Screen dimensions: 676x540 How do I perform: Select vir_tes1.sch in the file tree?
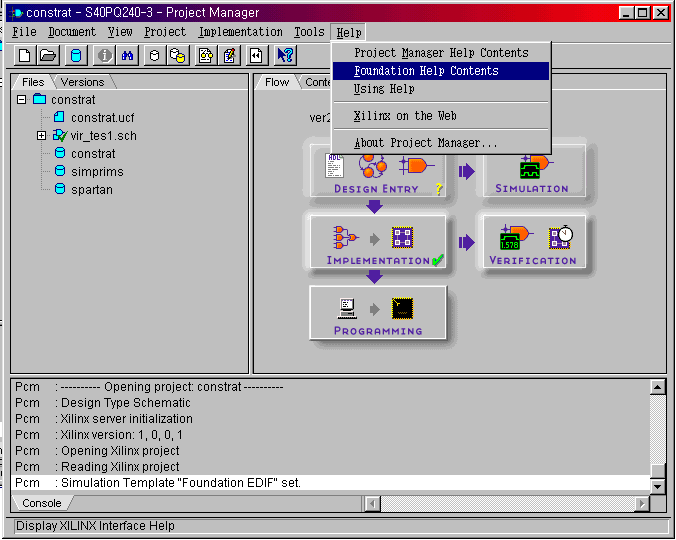[x=103, y=136]
